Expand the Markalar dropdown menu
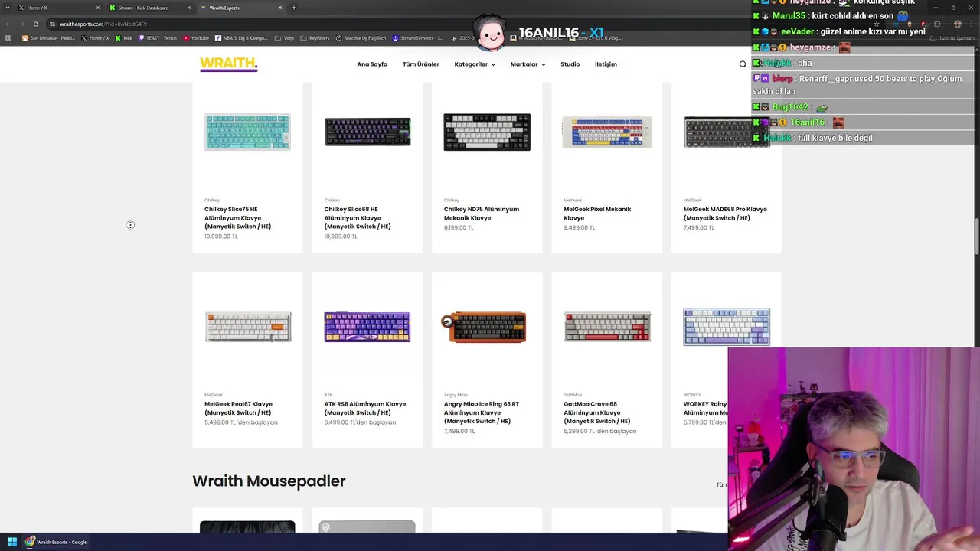The height and width of the screenshot is (551, 980). tap(528, 64)
